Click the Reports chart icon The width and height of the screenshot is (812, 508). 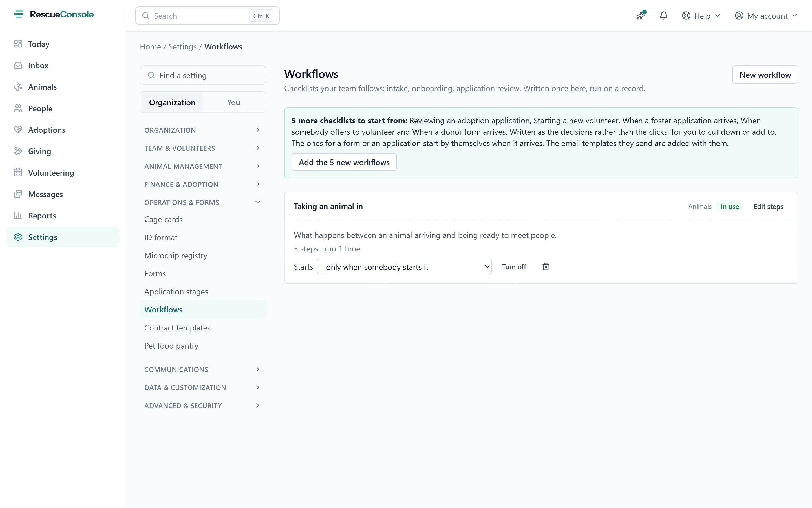click(18, 215)
